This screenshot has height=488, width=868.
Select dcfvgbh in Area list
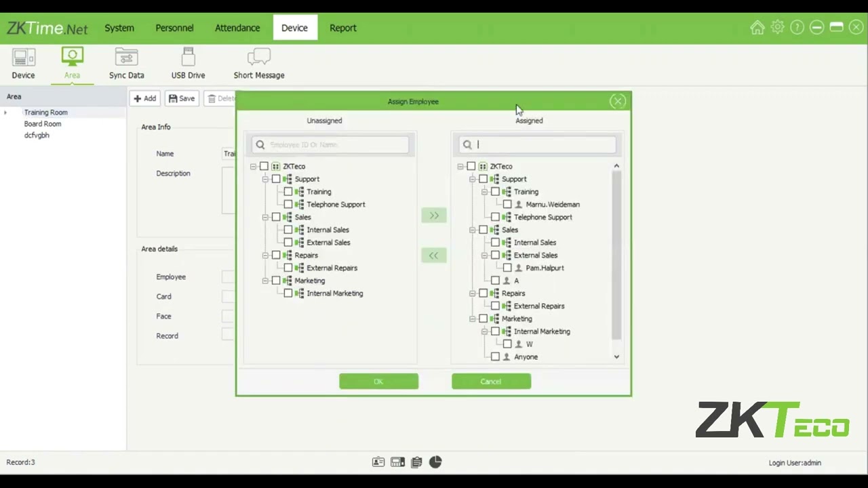pyautogui.click(x=37, y=136)
